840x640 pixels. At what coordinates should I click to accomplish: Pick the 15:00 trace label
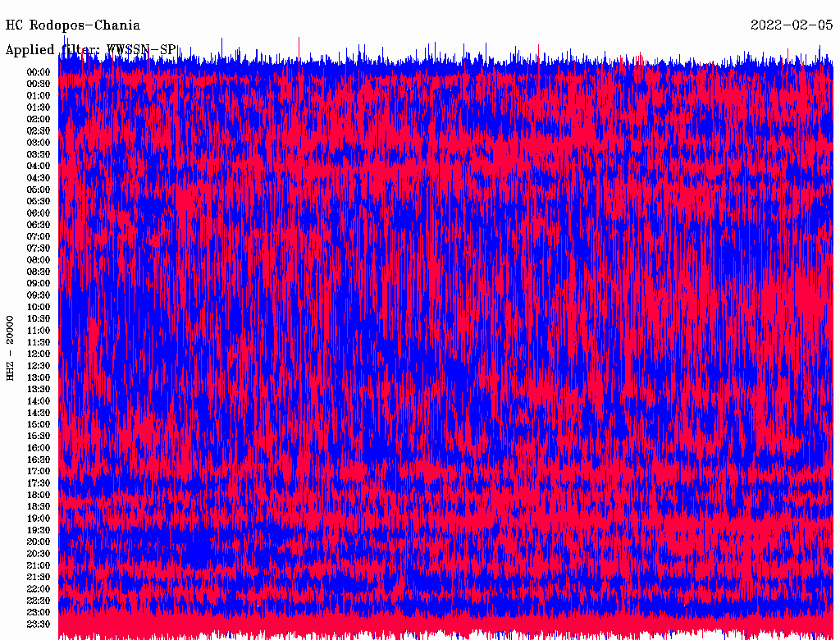pos(39,424)
